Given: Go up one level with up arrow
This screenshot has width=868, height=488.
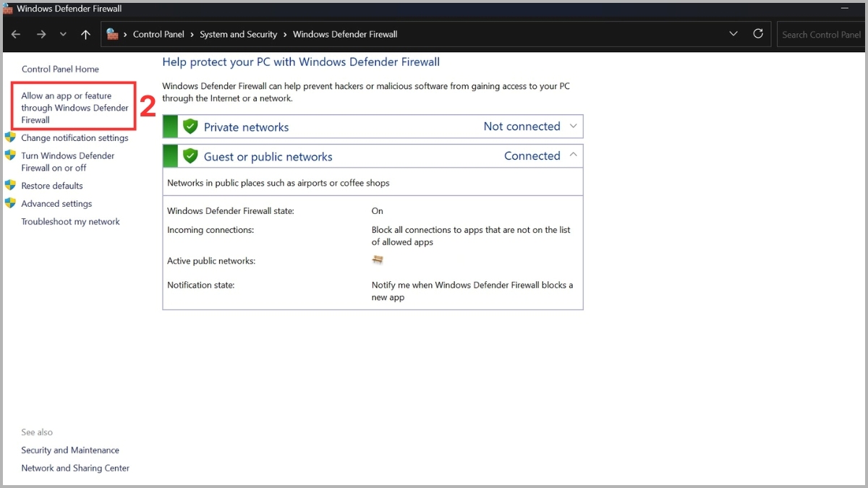Looking at the screenshot, I should tap(85, 34).
